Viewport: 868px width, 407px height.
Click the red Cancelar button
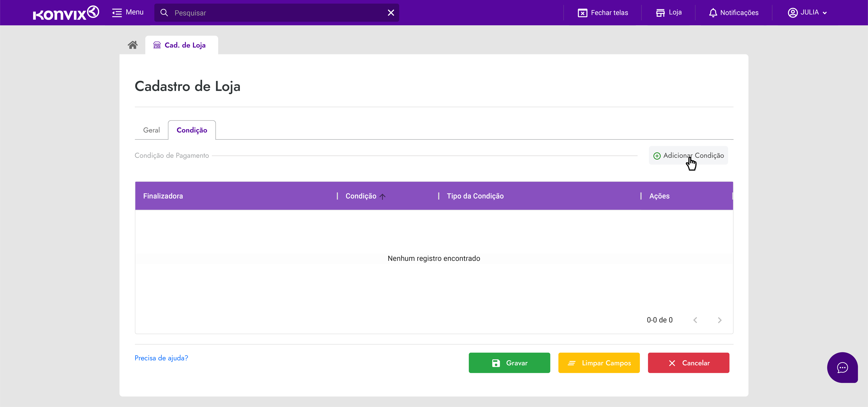689,363
